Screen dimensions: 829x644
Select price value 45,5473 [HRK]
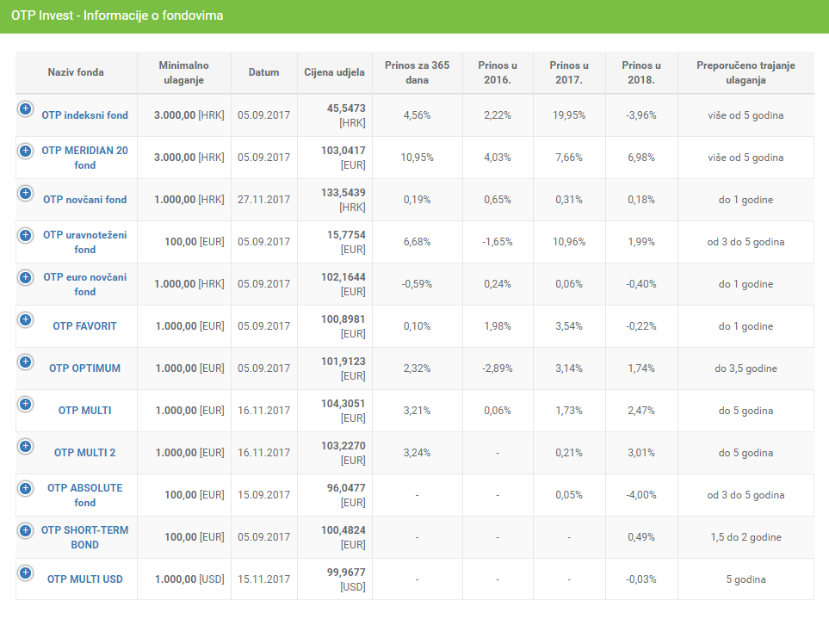[346, 115]
